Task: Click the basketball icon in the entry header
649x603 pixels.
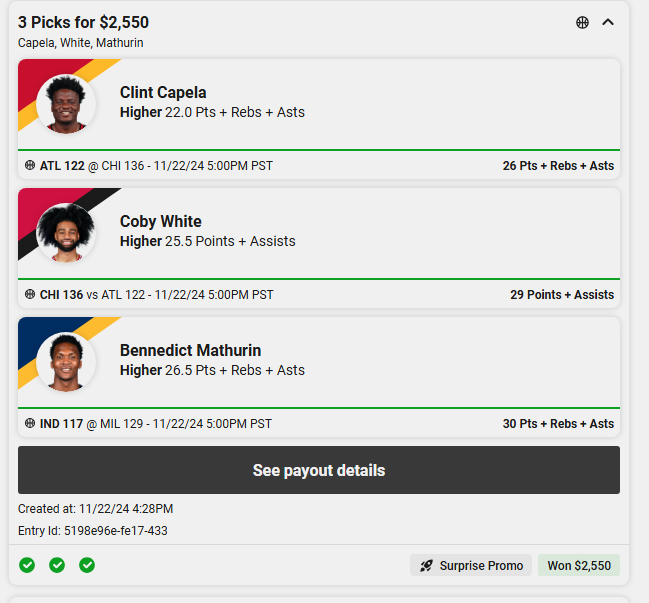Action: (582, 22)
